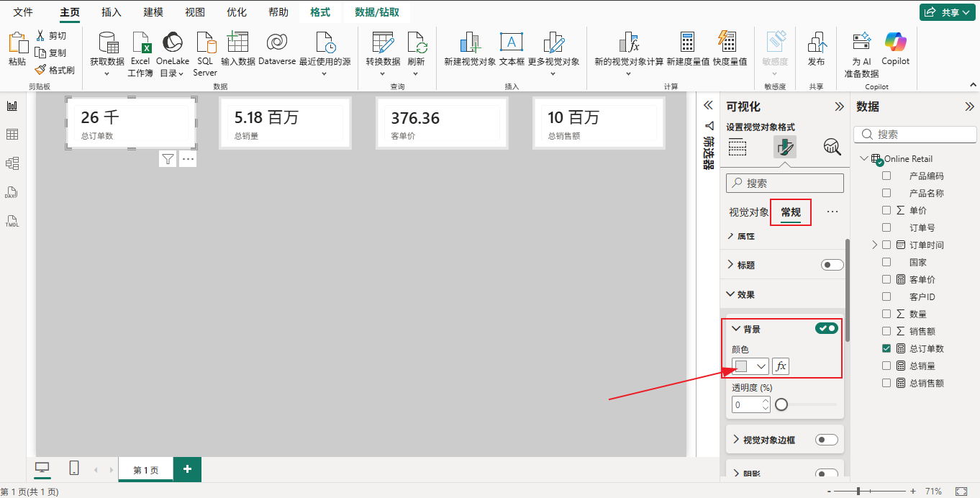980x498 pixels.
Task: Expand the 属性 section
Action: [x=731, y=236]
